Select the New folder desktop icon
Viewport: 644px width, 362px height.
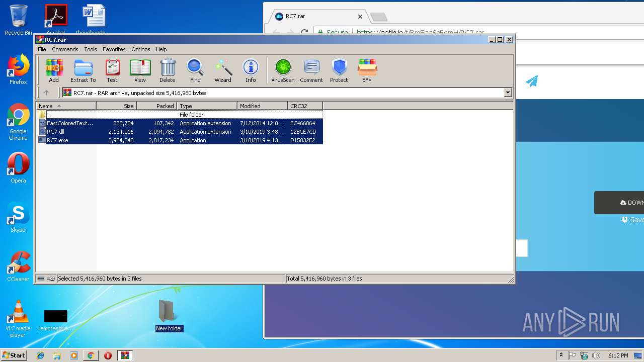(x=169, y=316)
